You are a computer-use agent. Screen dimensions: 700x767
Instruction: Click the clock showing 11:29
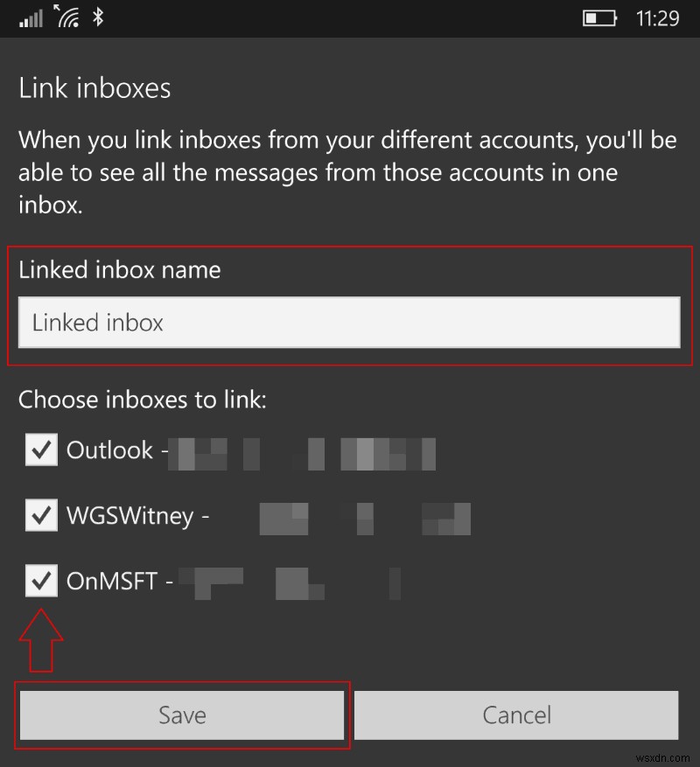click(x=661, y=17)
